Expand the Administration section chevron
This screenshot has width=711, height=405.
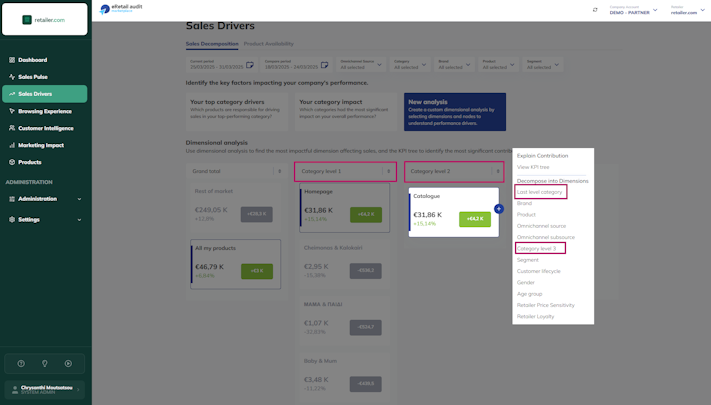point(79,199)
